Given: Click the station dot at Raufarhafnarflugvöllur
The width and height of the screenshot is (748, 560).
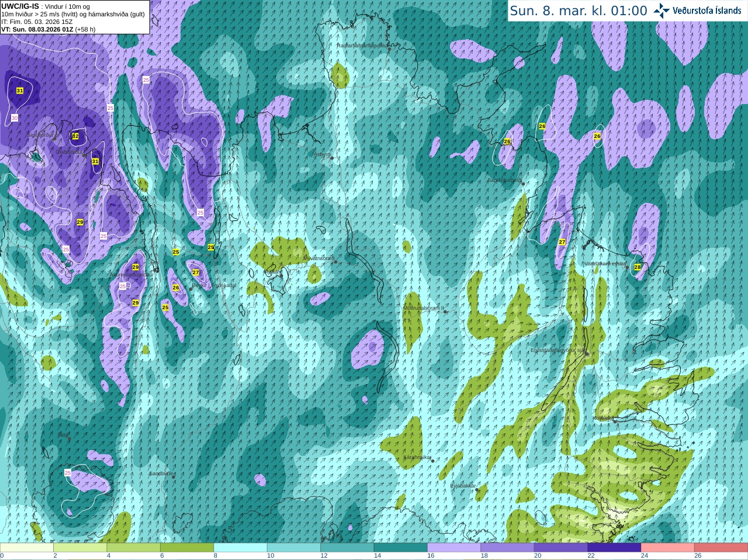Looking at the screenshot, I should (x=389, y=49).
